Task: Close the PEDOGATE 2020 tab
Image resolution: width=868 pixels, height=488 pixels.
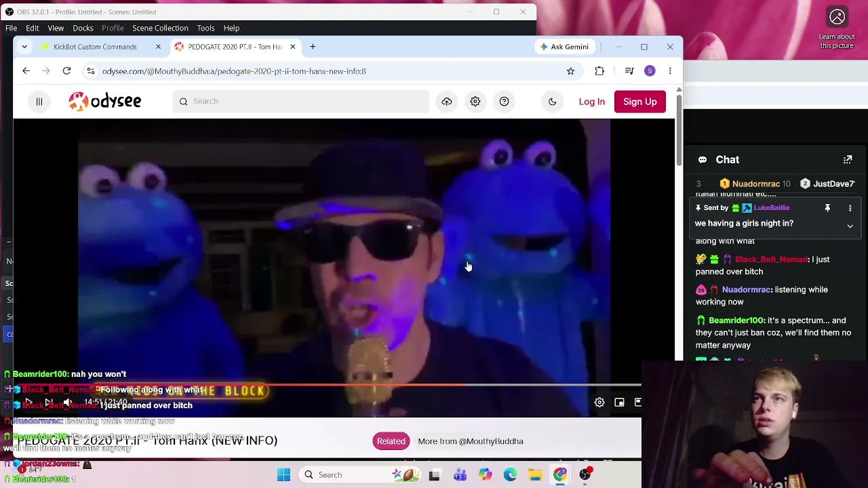Action: tap(292, 47)
